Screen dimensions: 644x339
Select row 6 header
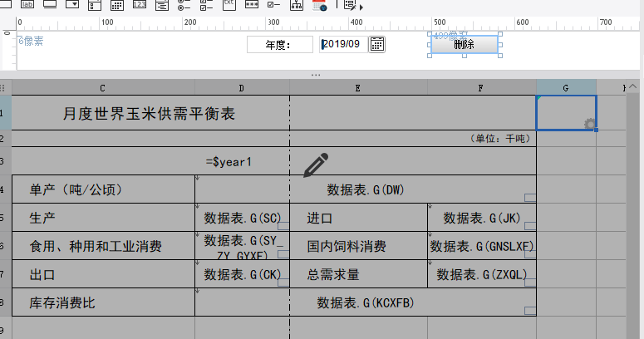tap(5, 245)
